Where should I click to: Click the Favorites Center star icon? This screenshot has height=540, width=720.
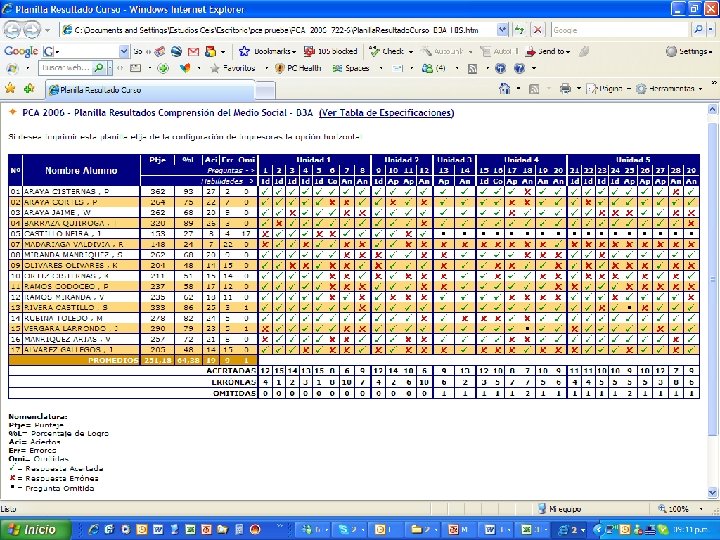click(x=11, y=89)
